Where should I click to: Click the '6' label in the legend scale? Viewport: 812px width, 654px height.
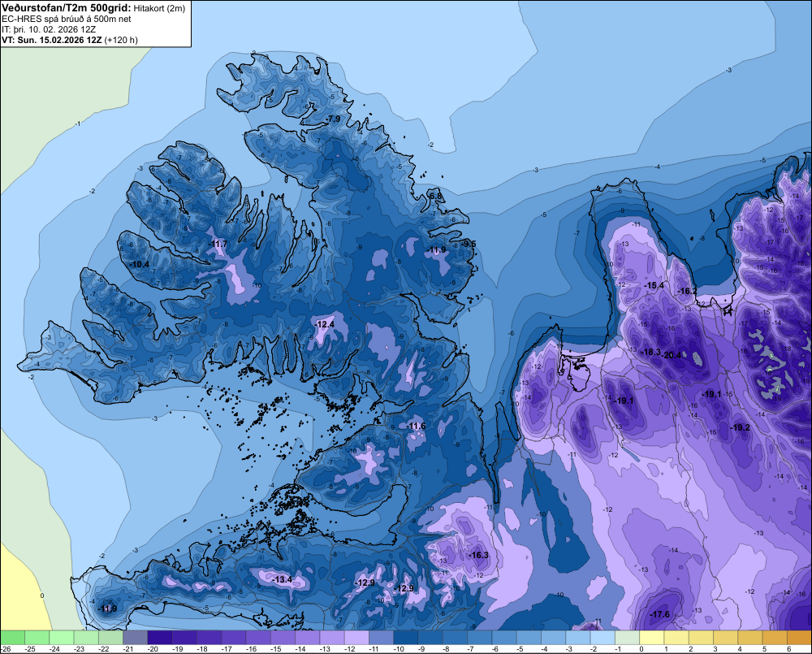[x=788, y=649]
